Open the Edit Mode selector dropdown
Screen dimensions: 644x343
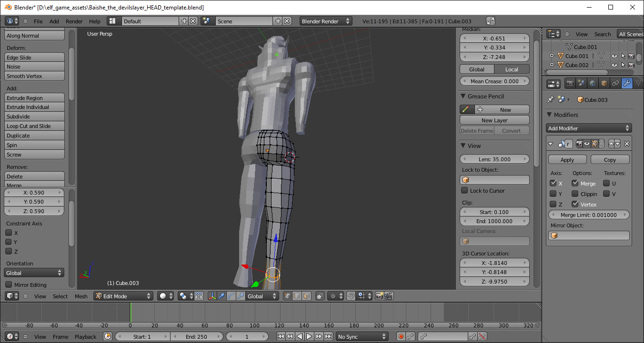pos(123,296)
